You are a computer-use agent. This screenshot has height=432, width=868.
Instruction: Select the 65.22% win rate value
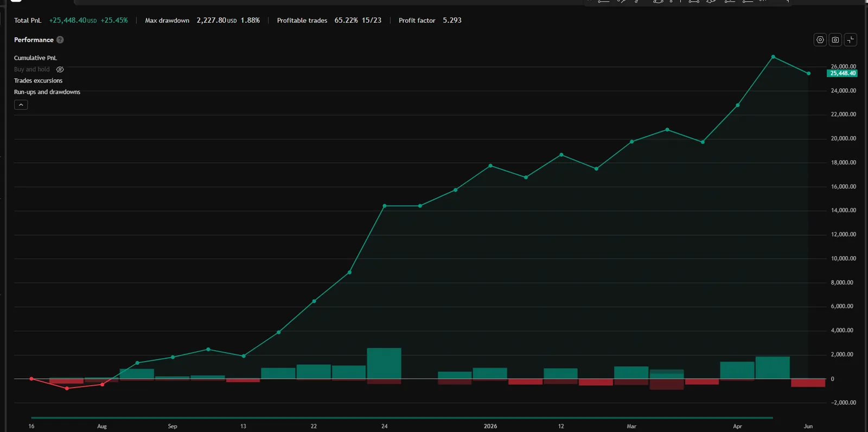pyautogui.click(x=346, y=21)
